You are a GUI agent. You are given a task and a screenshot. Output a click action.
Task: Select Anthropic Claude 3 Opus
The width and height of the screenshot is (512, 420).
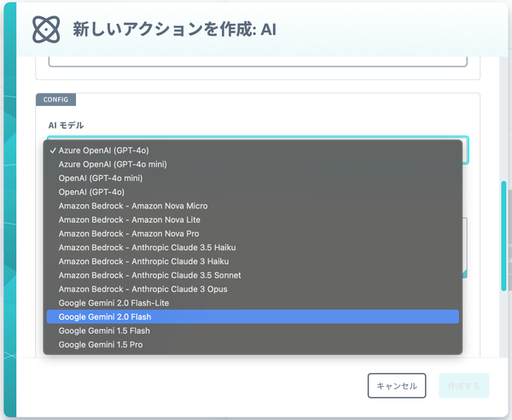(253, 289)
